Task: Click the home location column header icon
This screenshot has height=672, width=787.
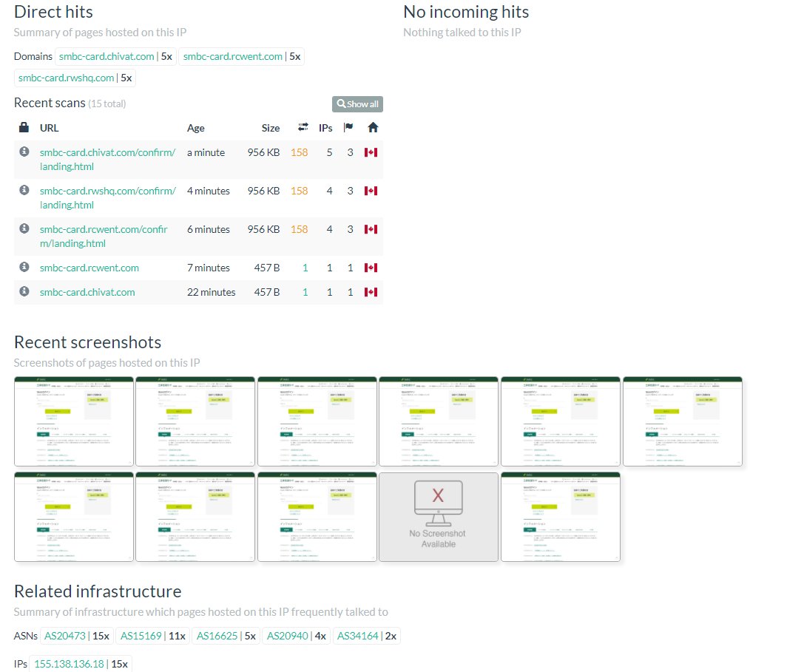Action: point(373,127)
